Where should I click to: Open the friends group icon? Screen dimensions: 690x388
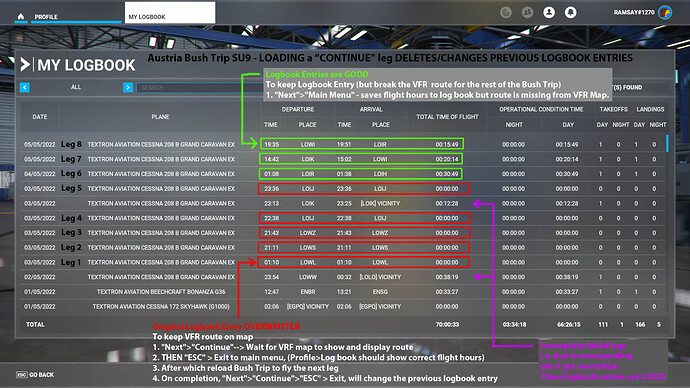coord(527,12)
